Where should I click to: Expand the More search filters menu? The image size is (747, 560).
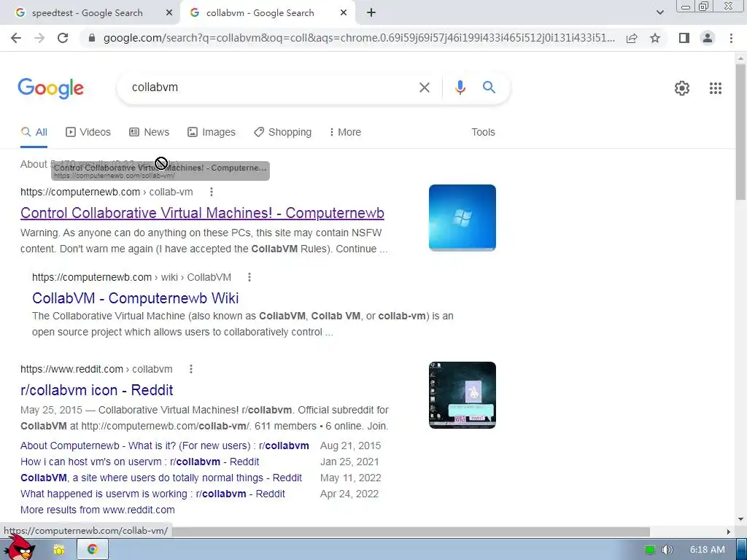(x=345, y=133)
